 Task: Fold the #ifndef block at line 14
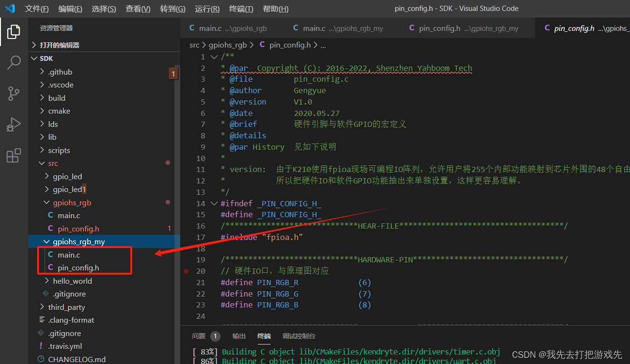pyautogui.click(x=214, y=203)
